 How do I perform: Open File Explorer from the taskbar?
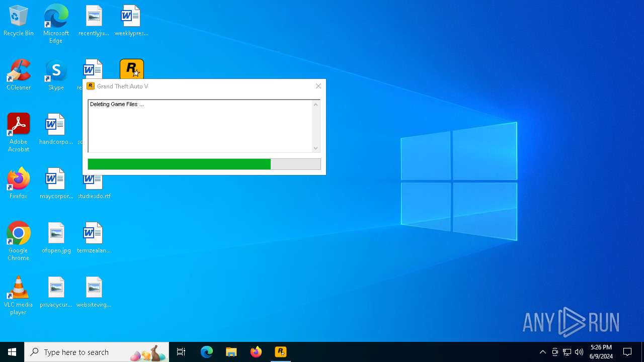tap(231, 352)
